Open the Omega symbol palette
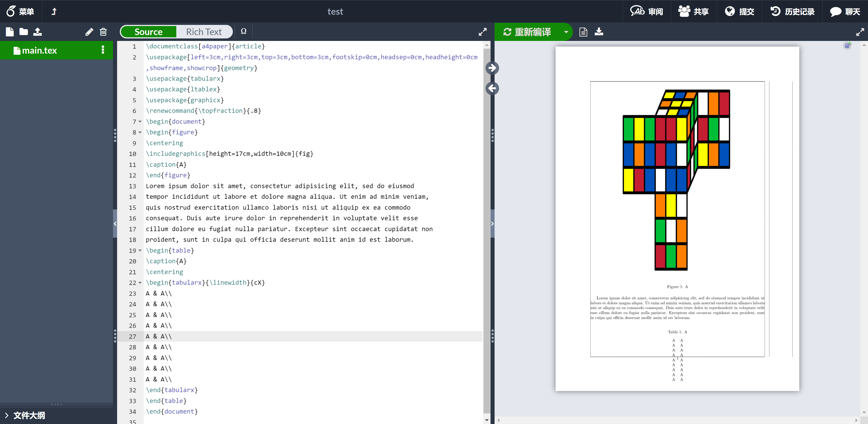 click(x=244, y=32)
